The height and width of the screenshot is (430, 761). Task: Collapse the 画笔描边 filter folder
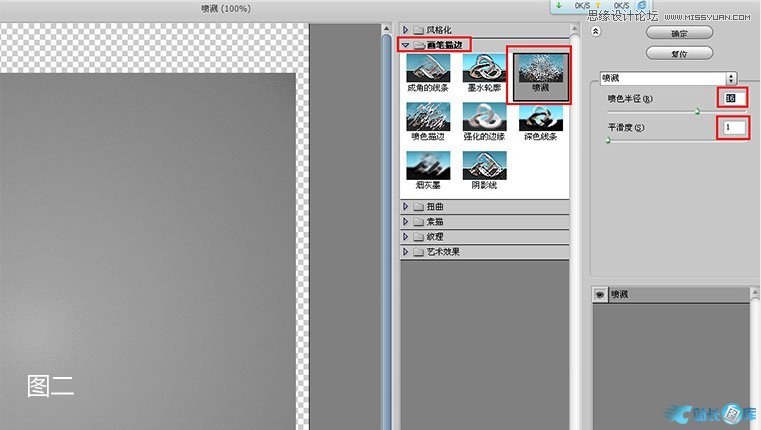pos(406,45)
